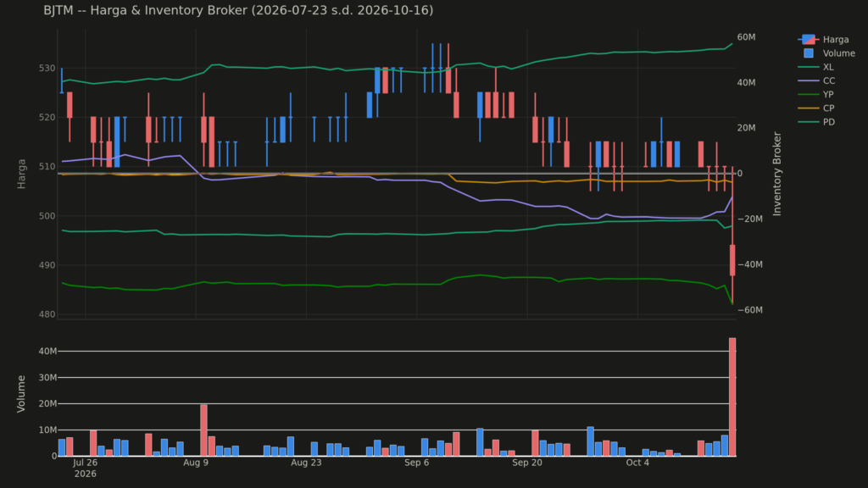Toggle the PD broker legend entry

[816, 122]
